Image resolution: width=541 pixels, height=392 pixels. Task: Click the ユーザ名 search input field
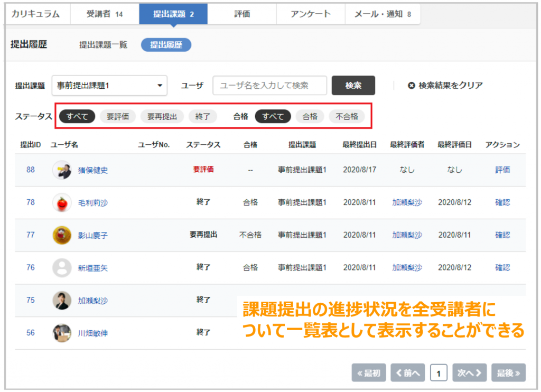click(269, 86)
